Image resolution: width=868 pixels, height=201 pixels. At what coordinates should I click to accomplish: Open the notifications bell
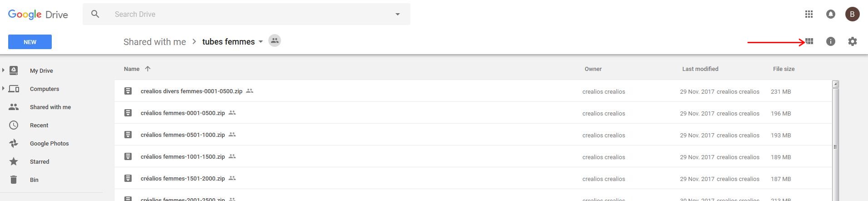click(x=830, y=14)
